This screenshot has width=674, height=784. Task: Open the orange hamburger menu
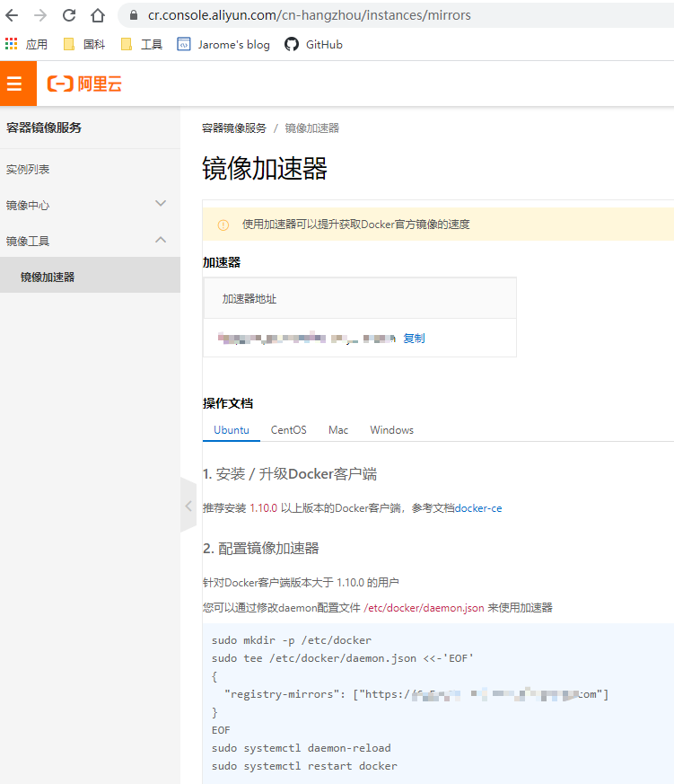(14, 84)
